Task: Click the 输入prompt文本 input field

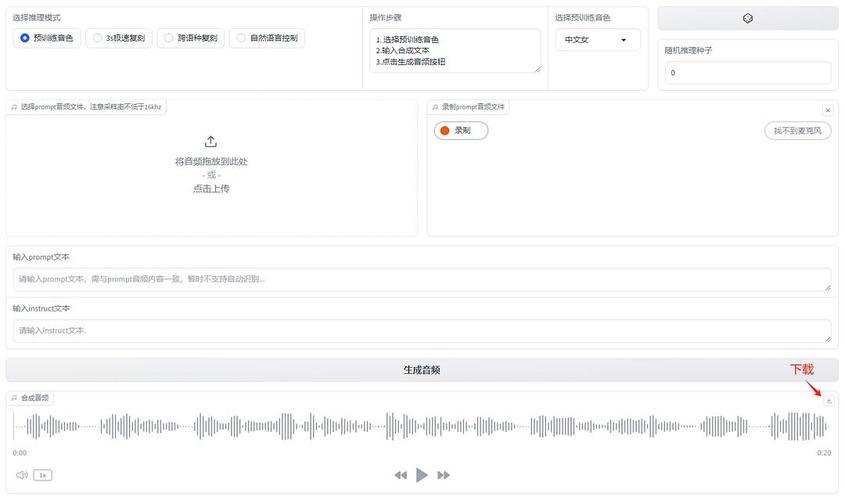Action: point(421,279)
